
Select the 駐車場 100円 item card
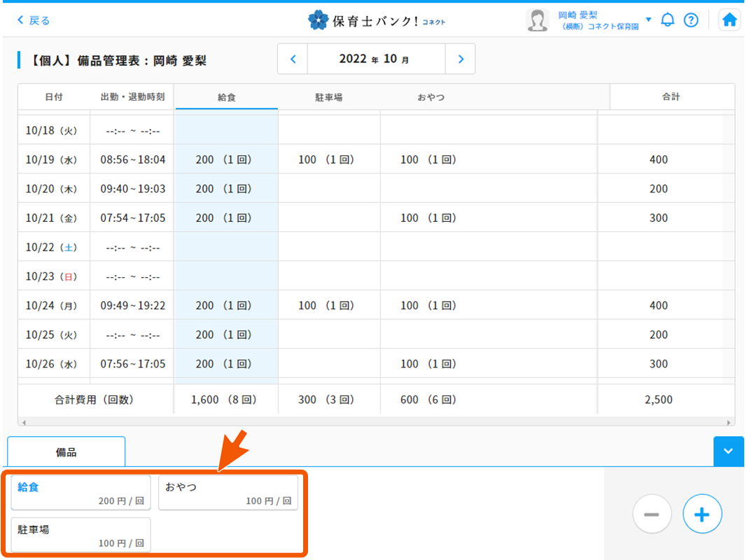[81, 535]
